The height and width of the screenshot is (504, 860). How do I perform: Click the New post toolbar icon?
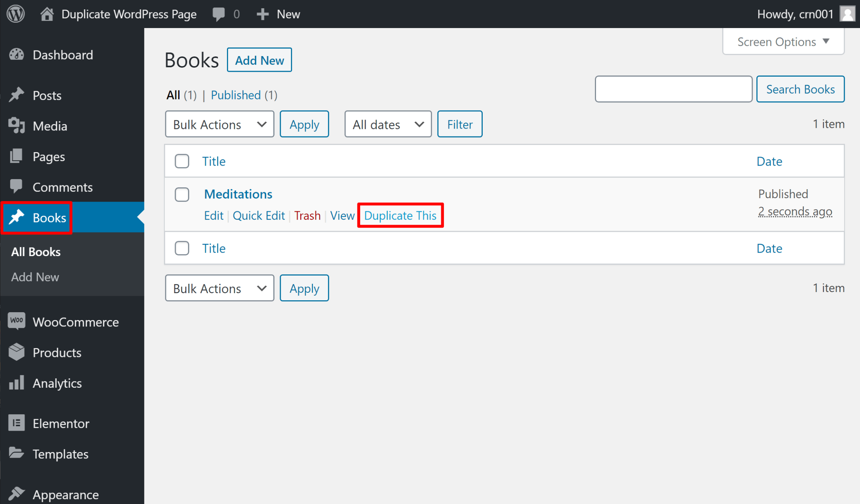tap(278, 13)
